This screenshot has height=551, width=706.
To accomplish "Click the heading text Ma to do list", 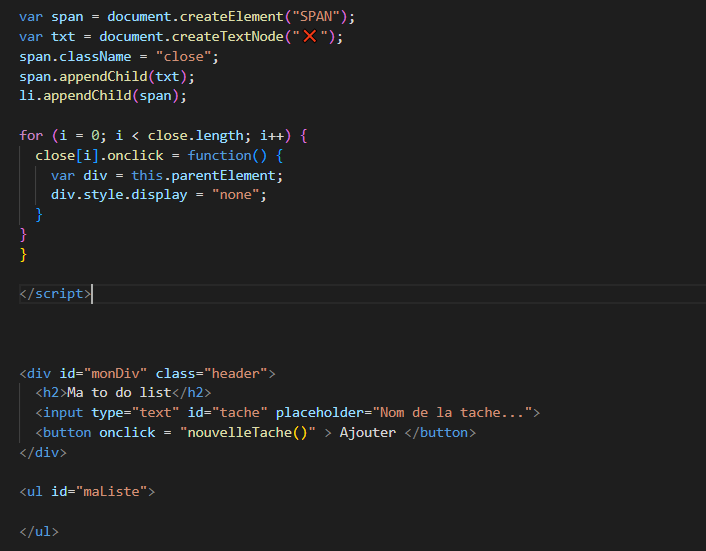I will [x=119, y=393].
